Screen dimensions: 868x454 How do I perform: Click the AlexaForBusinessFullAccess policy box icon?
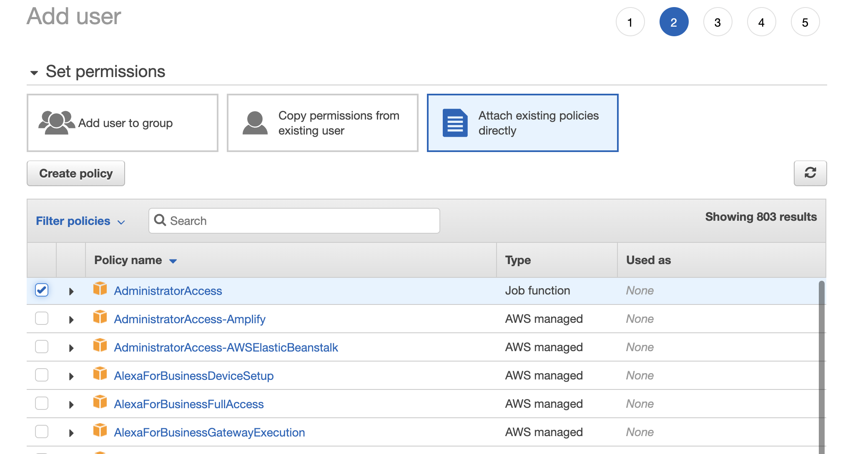[100, 402]
